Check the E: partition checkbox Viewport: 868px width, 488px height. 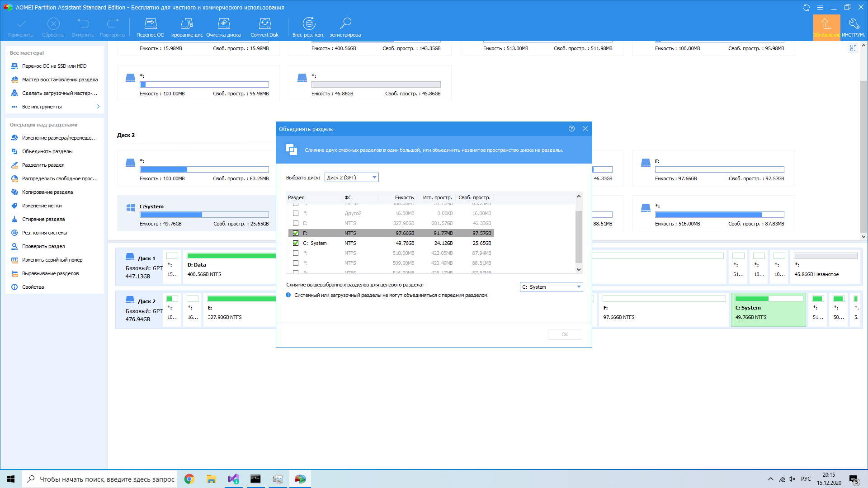click(296, 223)
